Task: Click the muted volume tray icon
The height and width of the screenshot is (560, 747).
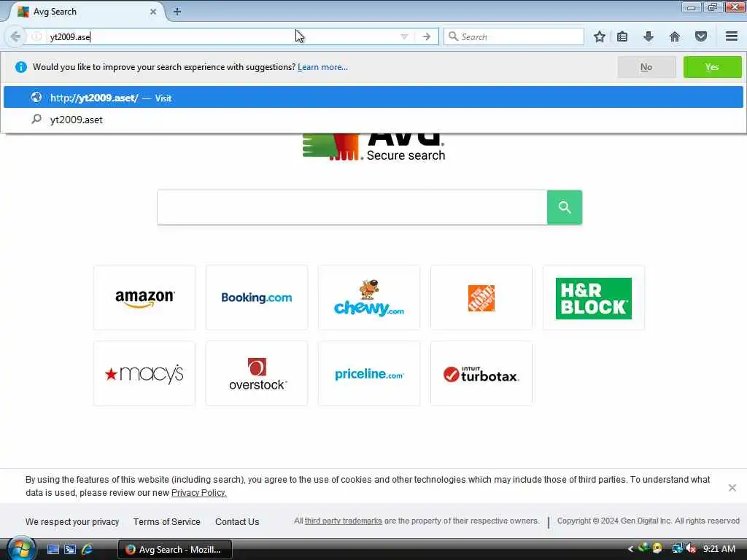Action: (692, 549)
